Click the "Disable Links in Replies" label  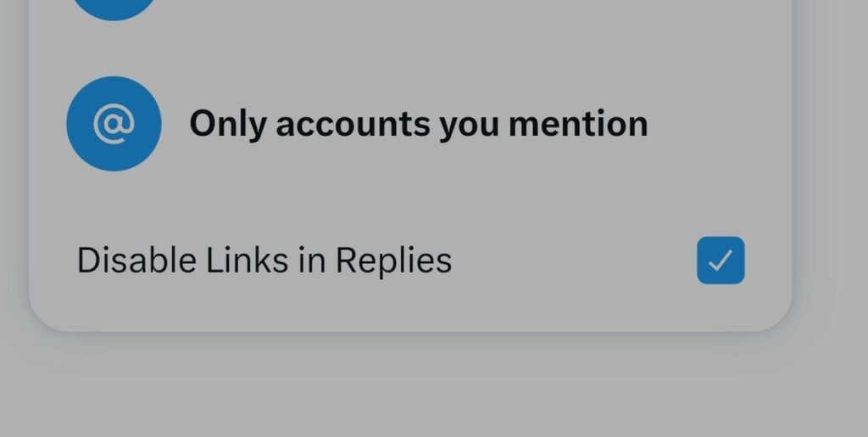[264, 261]
